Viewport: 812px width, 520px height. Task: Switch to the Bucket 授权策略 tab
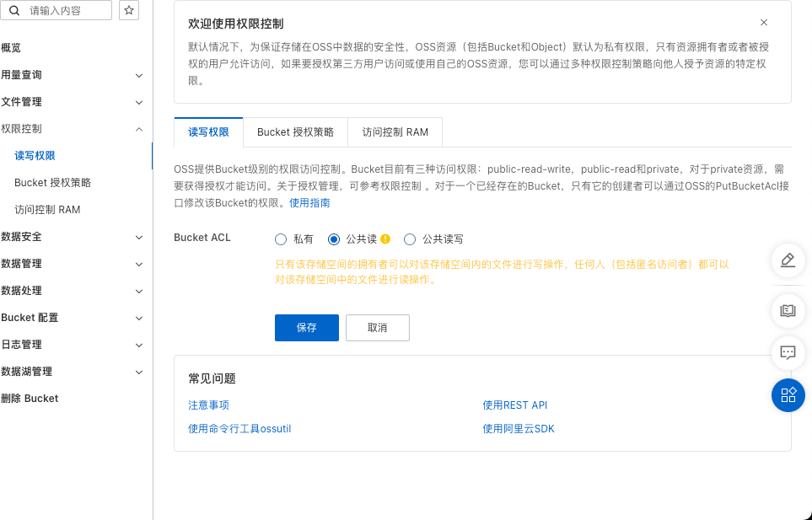(295, 132)
